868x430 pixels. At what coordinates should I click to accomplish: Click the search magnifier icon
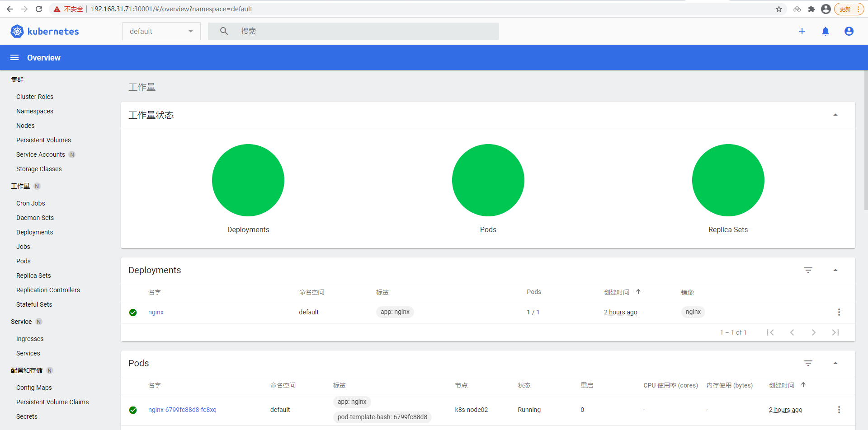pyautogui.click(x=224, y=31)
